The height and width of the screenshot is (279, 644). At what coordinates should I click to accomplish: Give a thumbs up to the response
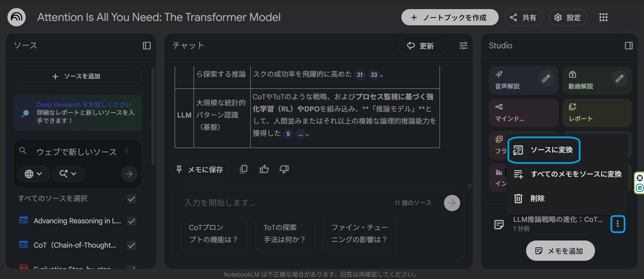point(264,169)
